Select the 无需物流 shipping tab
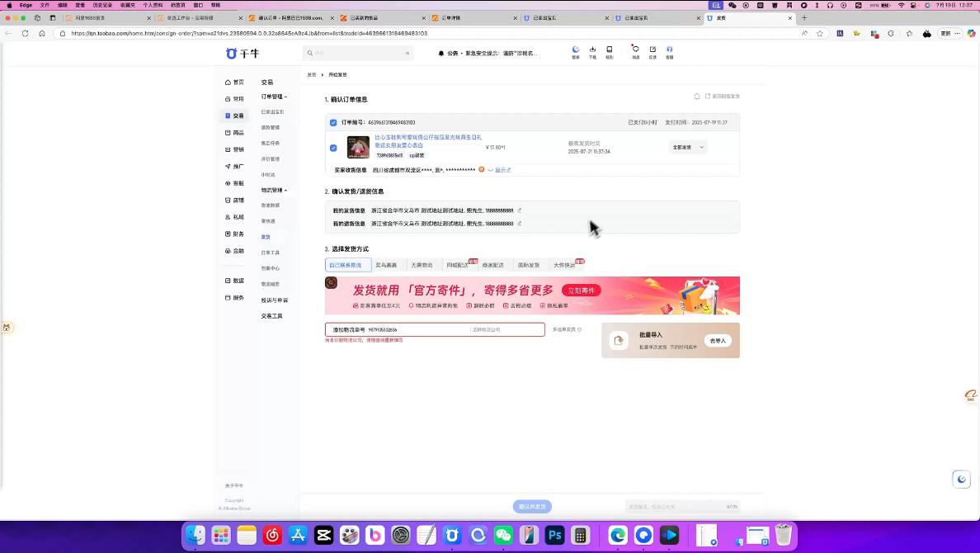980x553 pixels. 422,265
